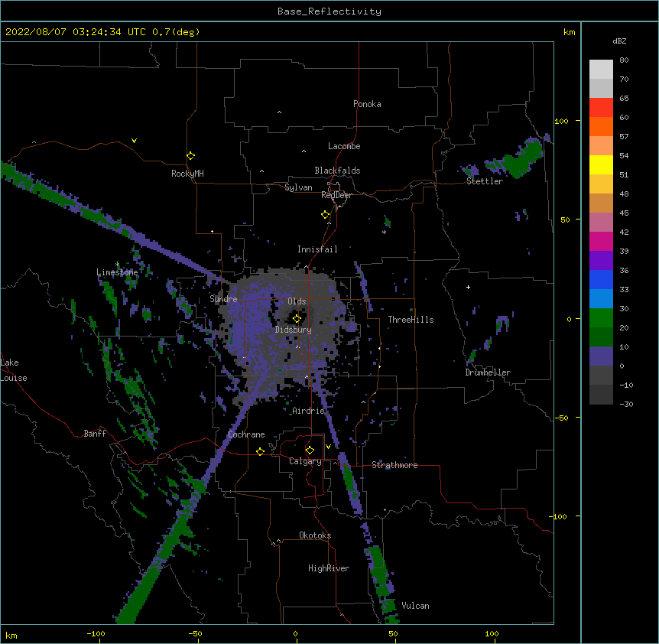Click the white plus marker north of Drumheller
Screen dimensions: 659x644
468,287
